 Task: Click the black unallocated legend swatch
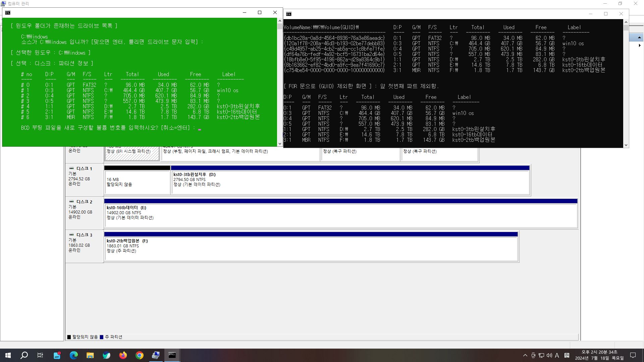tap(69, 337)
